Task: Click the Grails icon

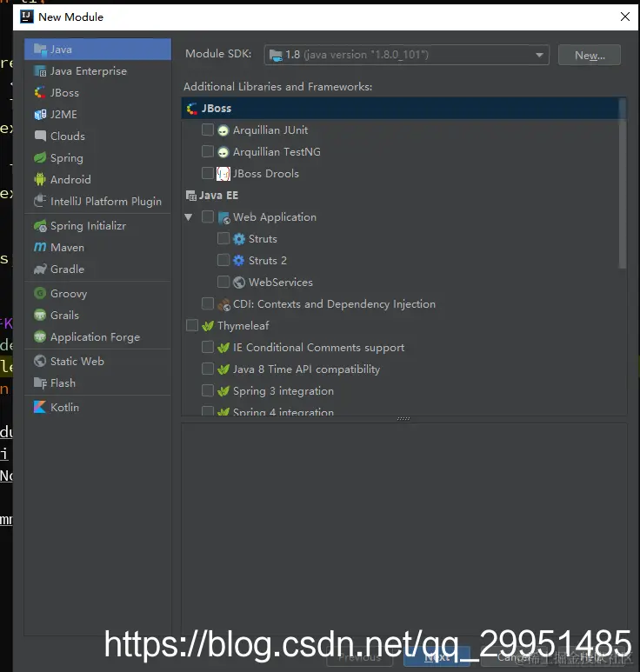Action: pos(40,315)
